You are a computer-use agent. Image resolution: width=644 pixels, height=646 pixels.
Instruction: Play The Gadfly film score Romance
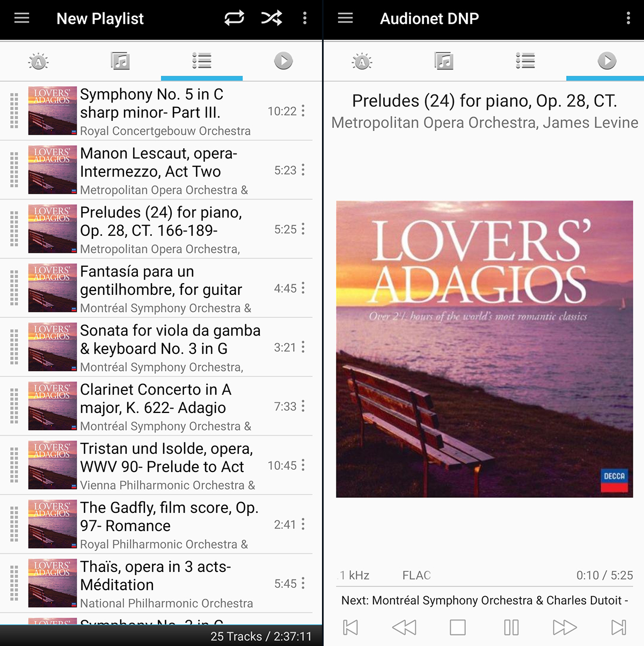point(156,525)
